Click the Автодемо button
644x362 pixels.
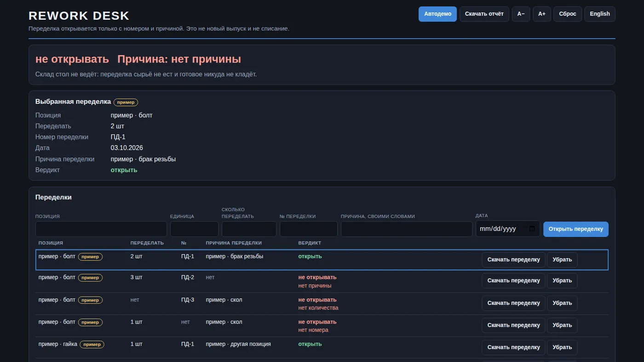tap(437, 14)
